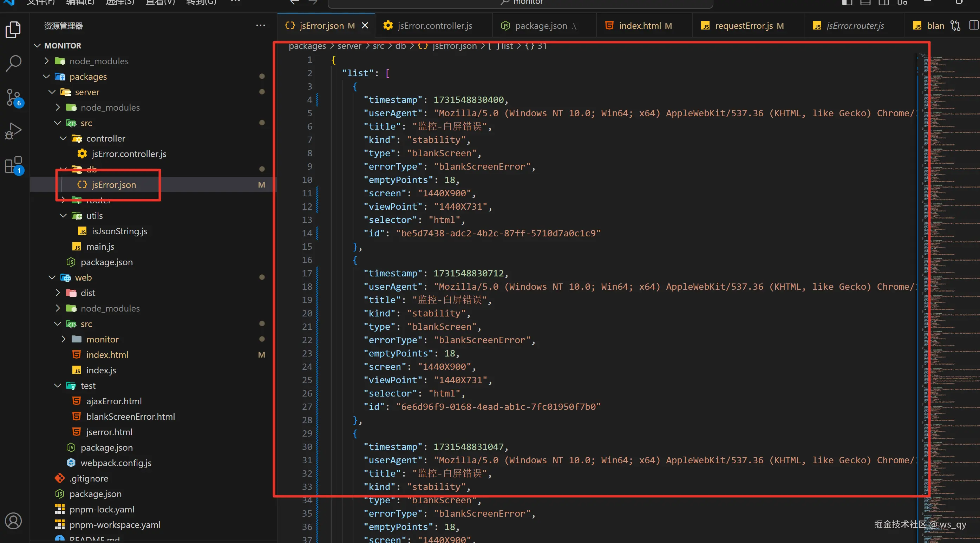Click Explorer panel more actions ellipsis
The image size is (980, 543).
coord(261,26)
